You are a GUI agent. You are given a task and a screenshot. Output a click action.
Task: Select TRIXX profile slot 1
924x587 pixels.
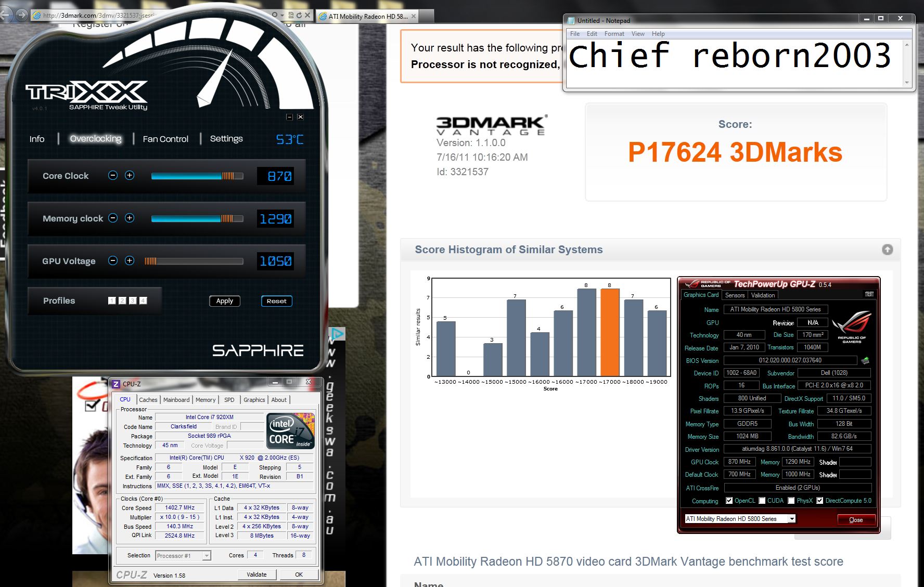point(112,301)
